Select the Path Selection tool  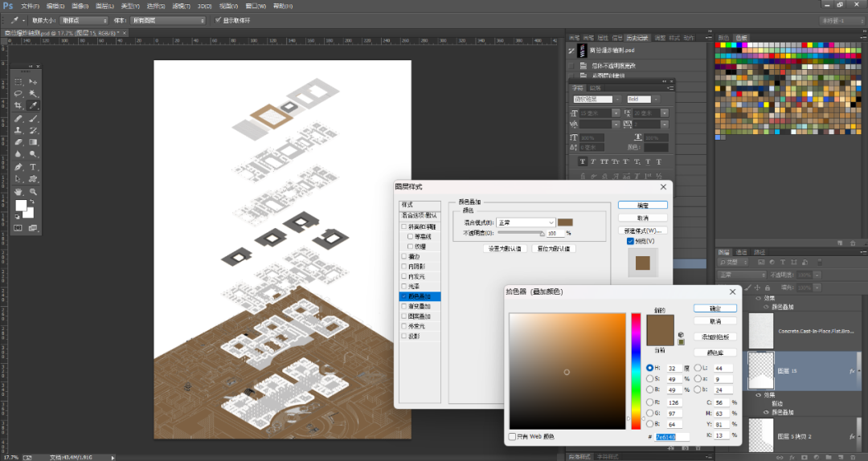(18, 179)
